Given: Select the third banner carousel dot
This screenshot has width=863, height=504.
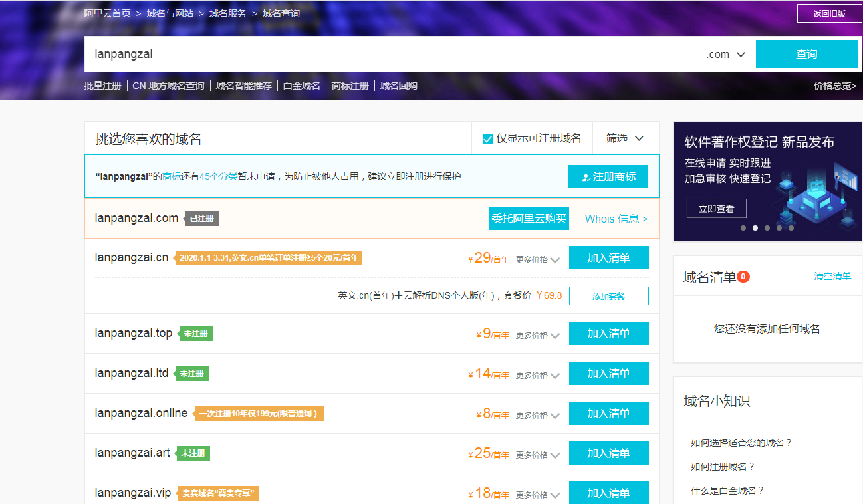Looking at the screenshot, I should coord(767,228).
